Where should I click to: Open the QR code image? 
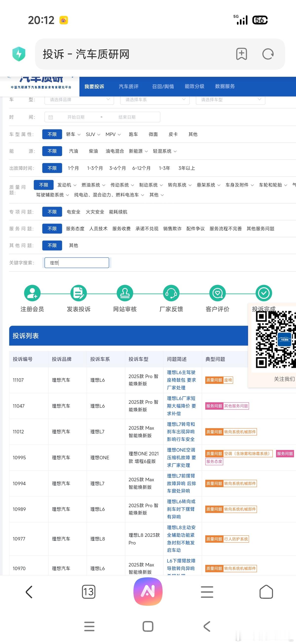coord(276,340)
